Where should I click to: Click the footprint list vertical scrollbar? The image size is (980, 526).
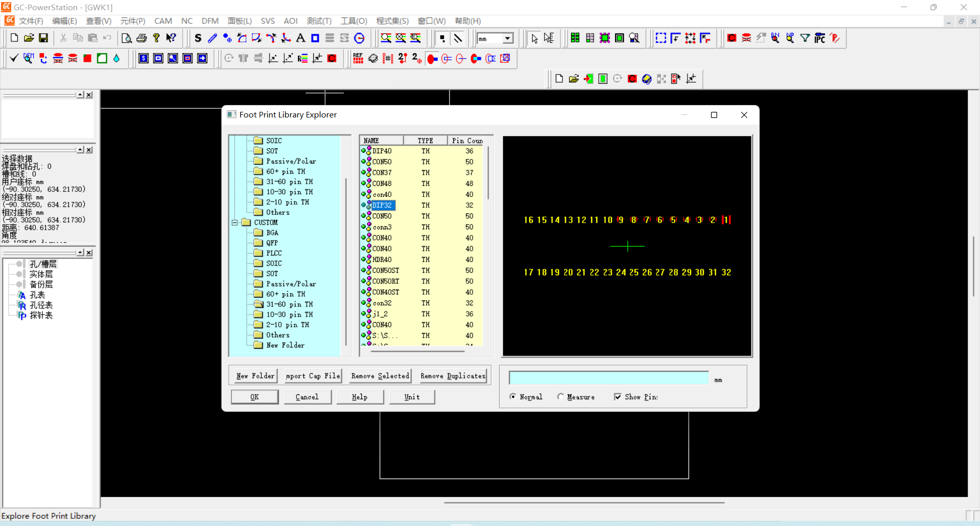[x=487, y=174]
